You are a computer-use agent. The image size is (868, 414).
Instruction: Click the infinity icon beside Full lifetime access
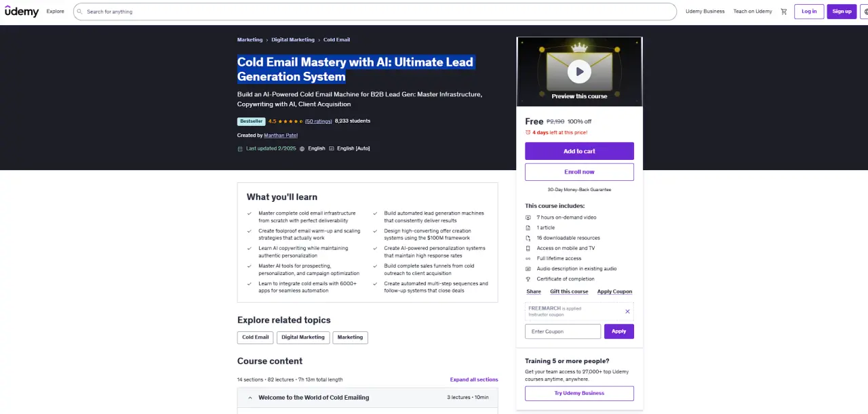click(x=528, y=258)
